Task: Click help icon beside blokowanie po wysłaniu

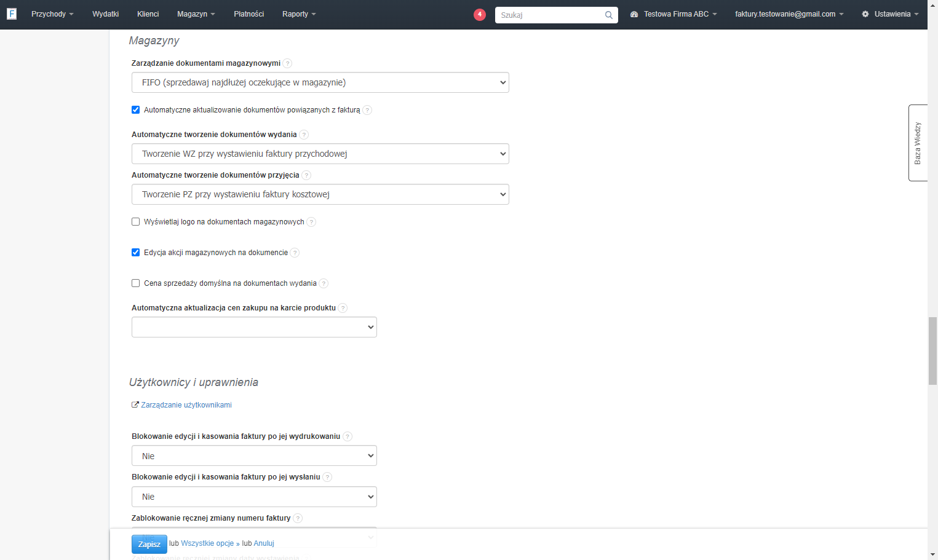Action: click(x=327, y=477)
